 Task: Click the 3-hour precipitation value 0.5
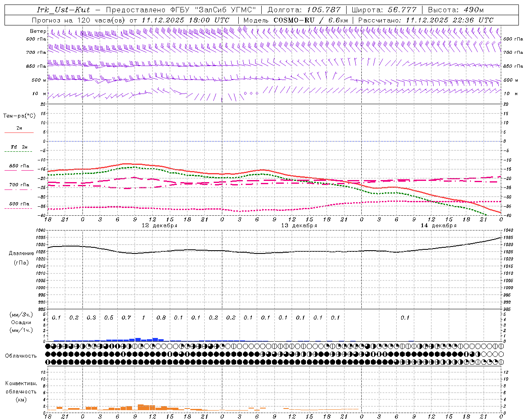click(x=109, y=317)
